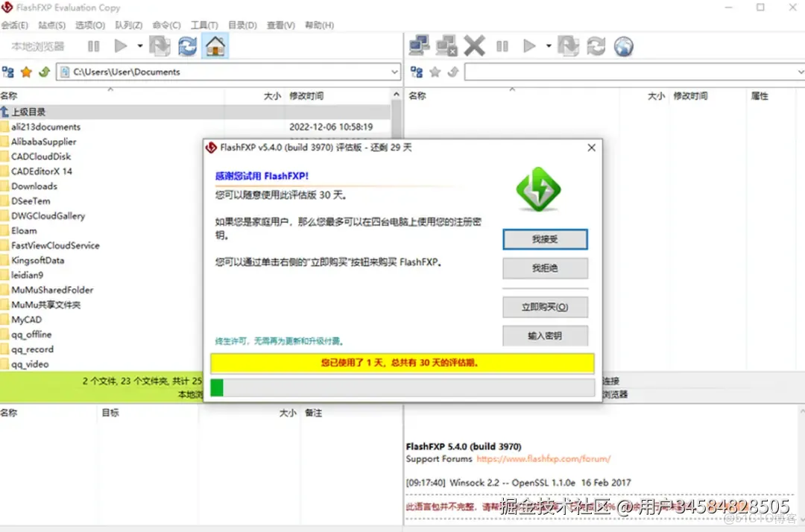Open the local path combo box dropdown arrow
The width and height of the screenshot is (805, 532).
[x=395, y=72]
